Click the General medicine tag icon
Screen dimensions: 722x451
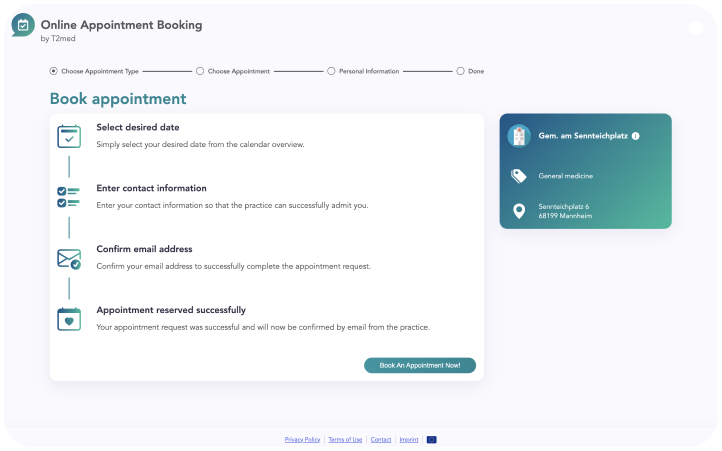519,176
